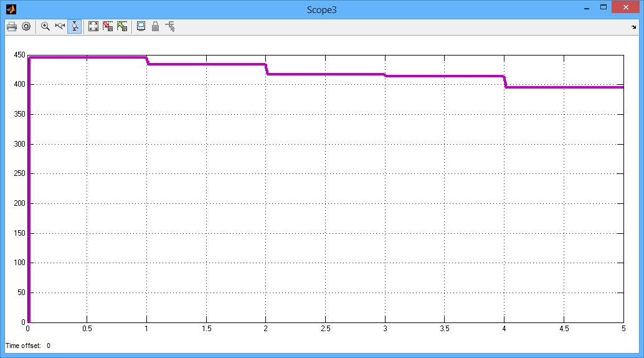Click the 50 y-axis label
The width and height of the screenshot is (644, 358).
coord(21,293)
